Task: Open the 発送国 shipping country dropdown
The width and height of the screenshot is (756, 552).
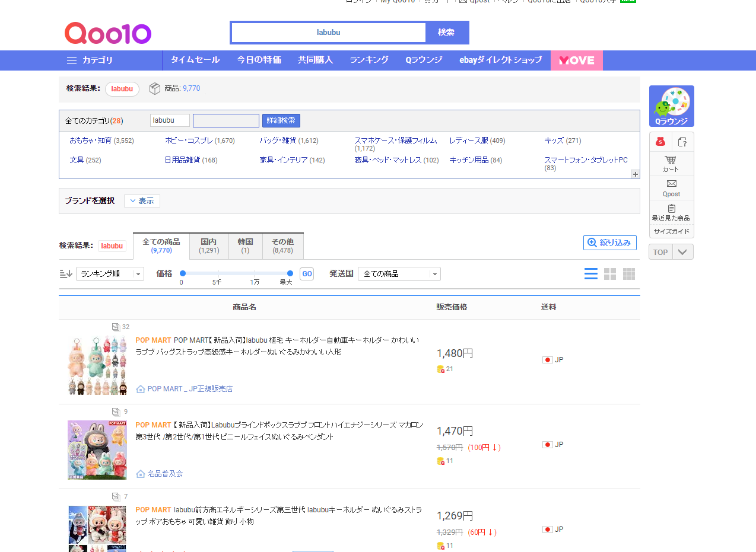Action: 399,273
